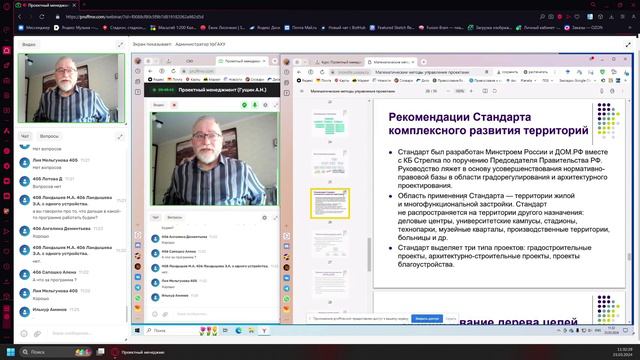
Task: Click the pink selected Opera GX sidebar icon
Action: click(7, 51)
